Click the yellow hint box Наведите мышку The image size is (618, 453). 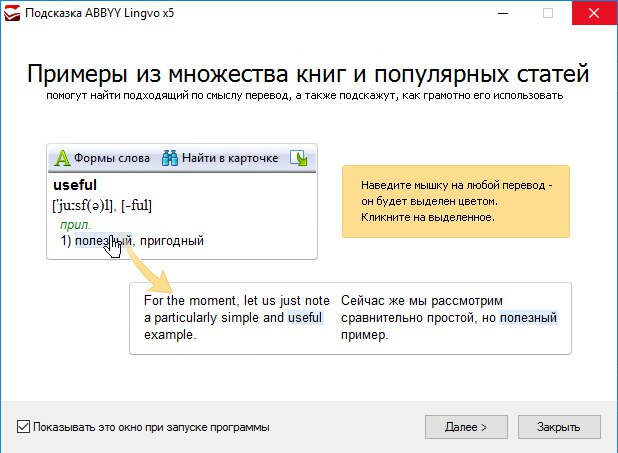click(456, 201)
